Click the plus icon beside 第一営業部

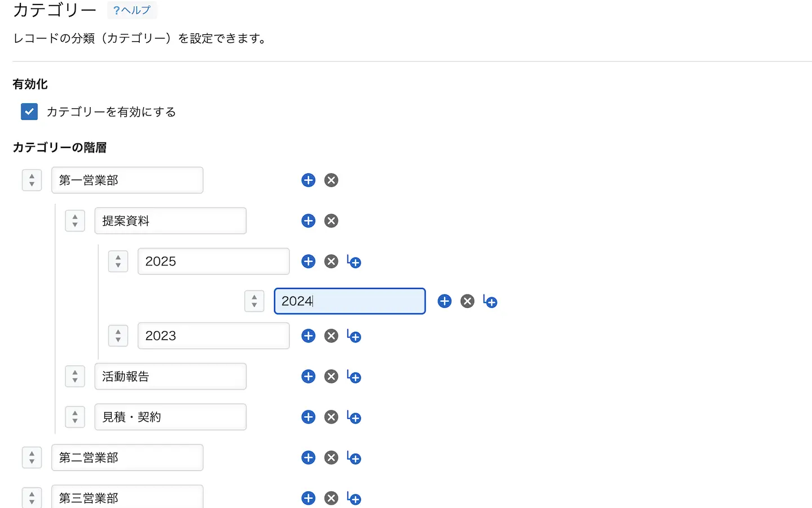pos(308,180)
